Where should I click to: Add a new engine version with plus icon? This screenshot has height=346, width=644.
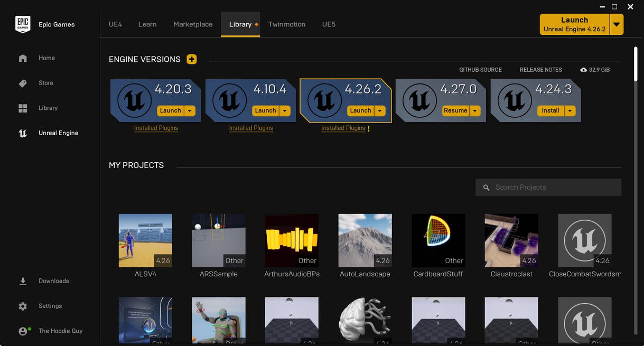point(192,59)
